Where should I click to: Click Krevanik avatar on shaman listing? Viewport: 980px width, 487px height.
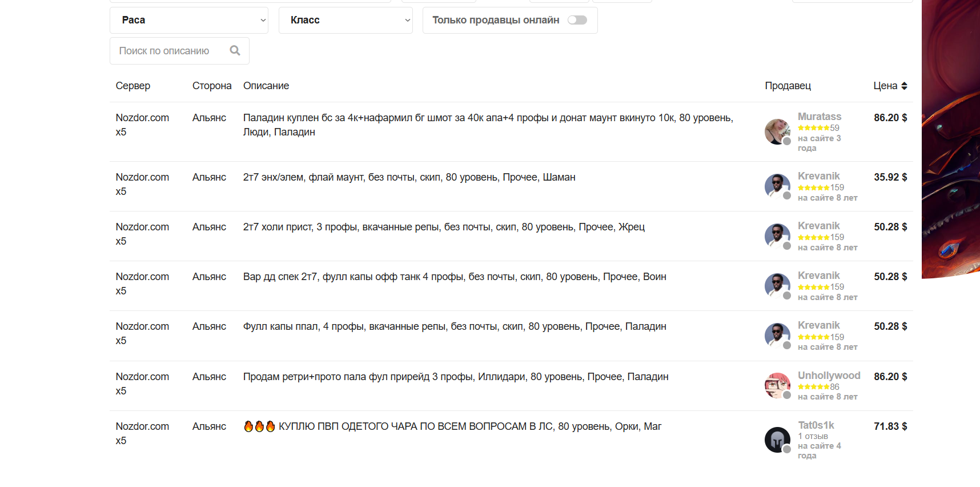777,186
